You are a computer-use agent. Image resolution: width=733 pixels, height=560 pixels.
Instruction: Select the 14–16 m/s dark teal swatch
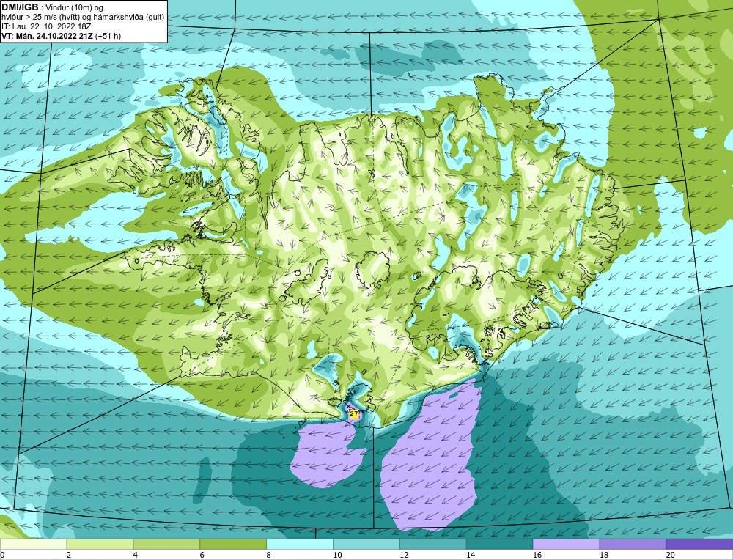(499, 545)
